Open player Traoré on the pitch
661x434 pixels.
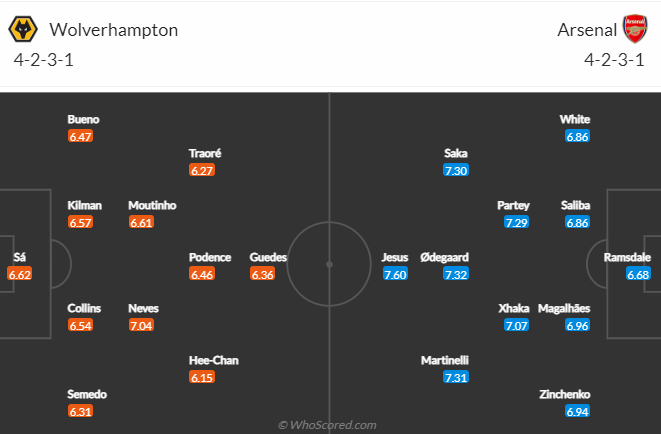pyautogui.click(x=205, y=153)
